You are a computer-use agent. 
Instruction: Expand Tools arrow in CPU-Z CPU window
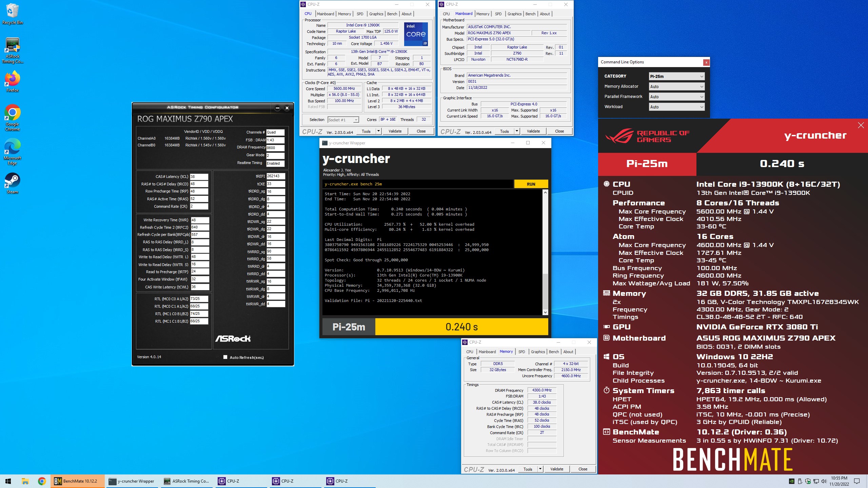tap(378, 131)
